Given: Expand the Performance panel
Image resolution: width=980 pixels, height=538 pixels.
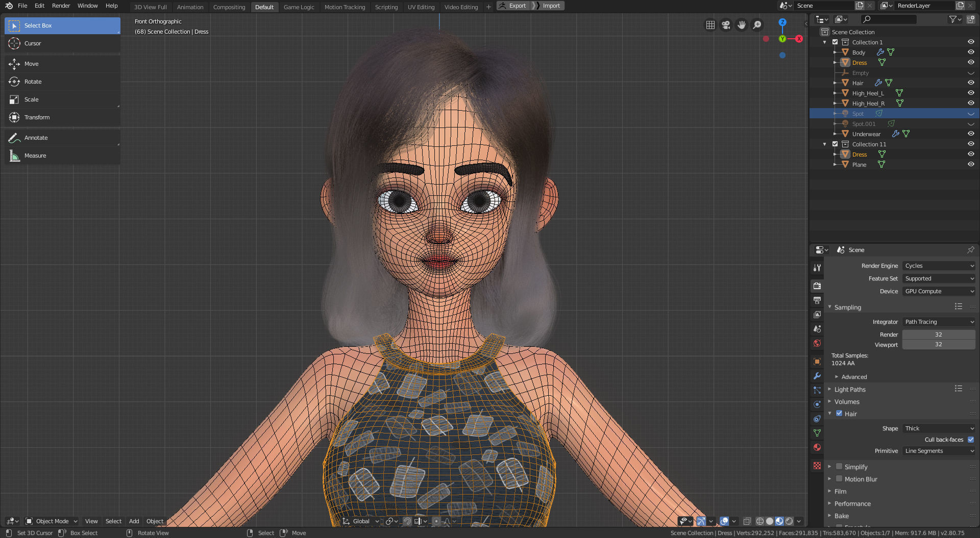Looking at the screenshot, I should tap(852, 503).
